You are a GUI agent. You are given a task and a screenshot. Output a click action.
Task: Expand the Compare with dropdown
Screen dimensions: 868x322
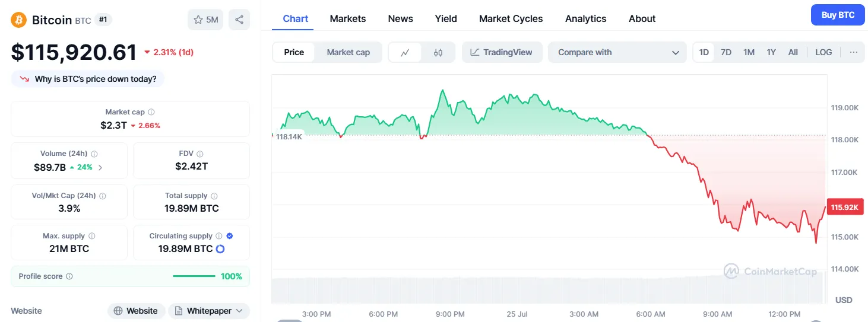click(x=617, y=52)
